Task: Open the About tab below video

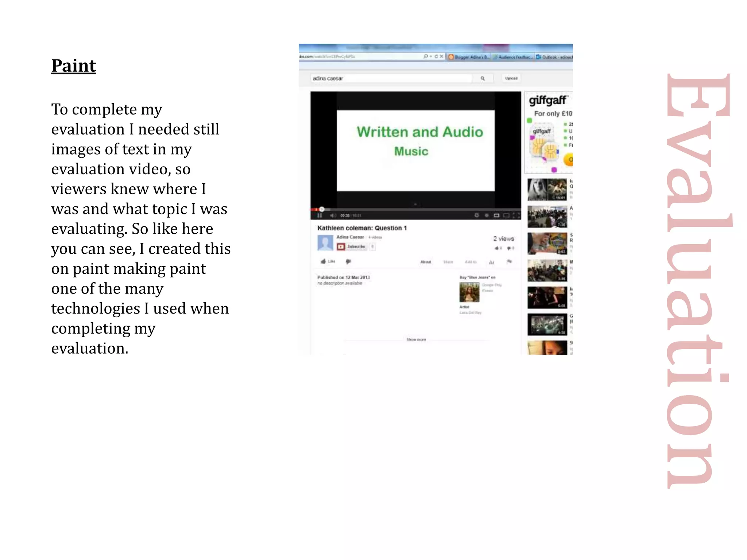Action: pyautogui.click(x=426, y=262)
